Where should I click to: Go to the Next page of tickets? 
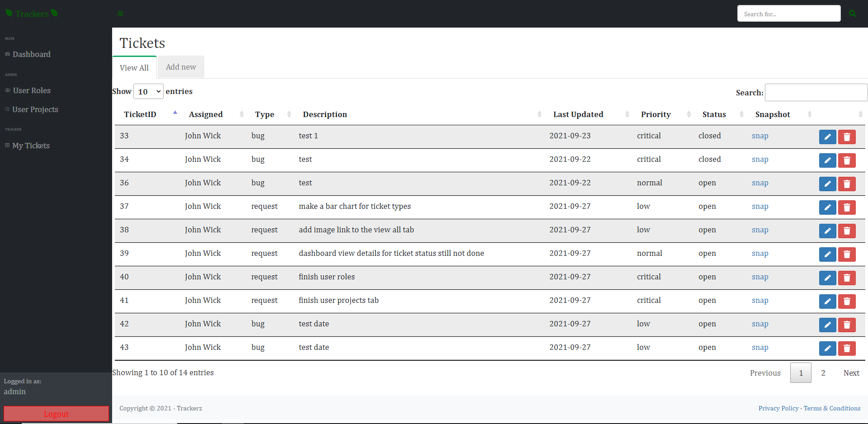(851, 373)
